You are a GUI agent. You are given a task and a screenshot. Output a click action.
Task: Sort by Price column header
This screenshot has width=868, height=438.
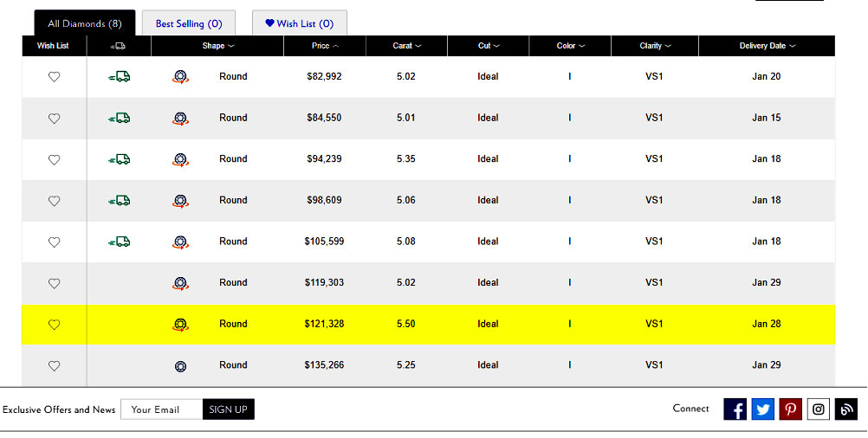(324, 46)
